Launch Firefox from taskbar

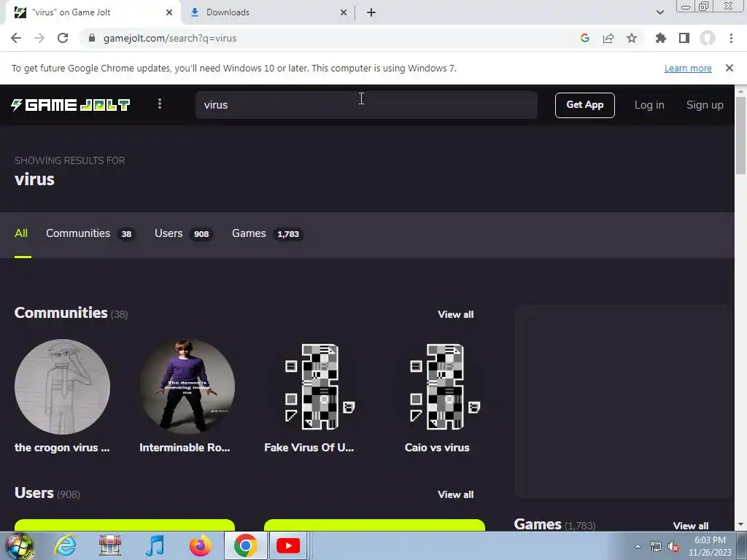[200, 545]
